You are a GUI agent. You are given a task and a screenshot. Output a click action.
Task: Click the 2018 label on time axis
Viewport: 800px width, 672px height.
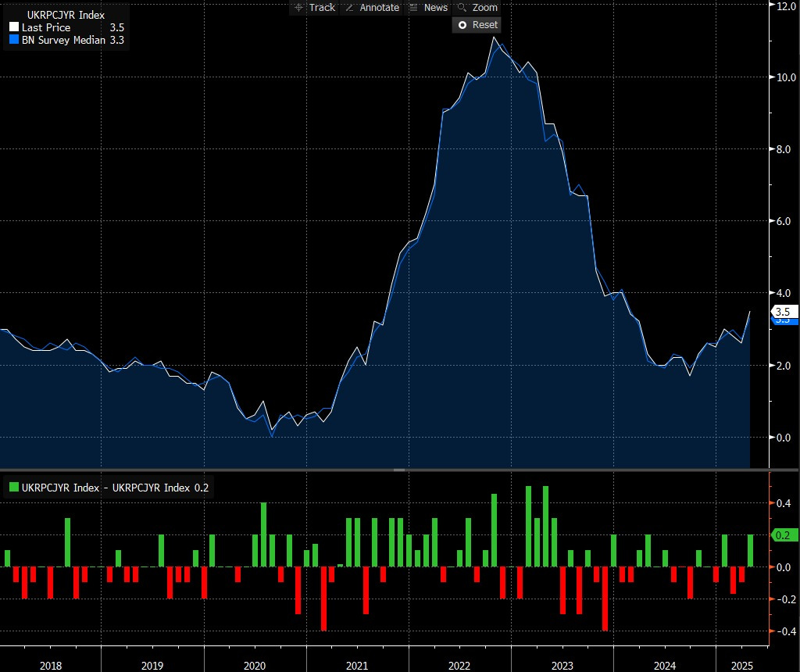tap(51, 666)
